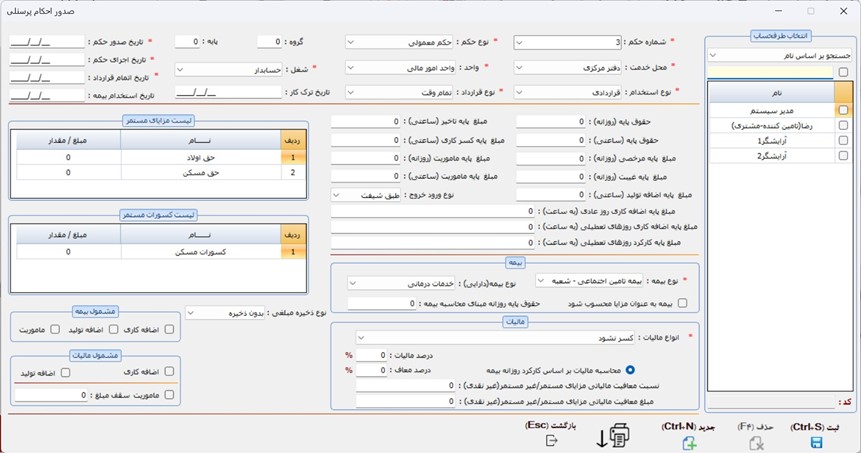The height and width of the screenshot is (453, 861).
Task: Open the انواع مالیات dropdown
Action: [x=495, y=338]
